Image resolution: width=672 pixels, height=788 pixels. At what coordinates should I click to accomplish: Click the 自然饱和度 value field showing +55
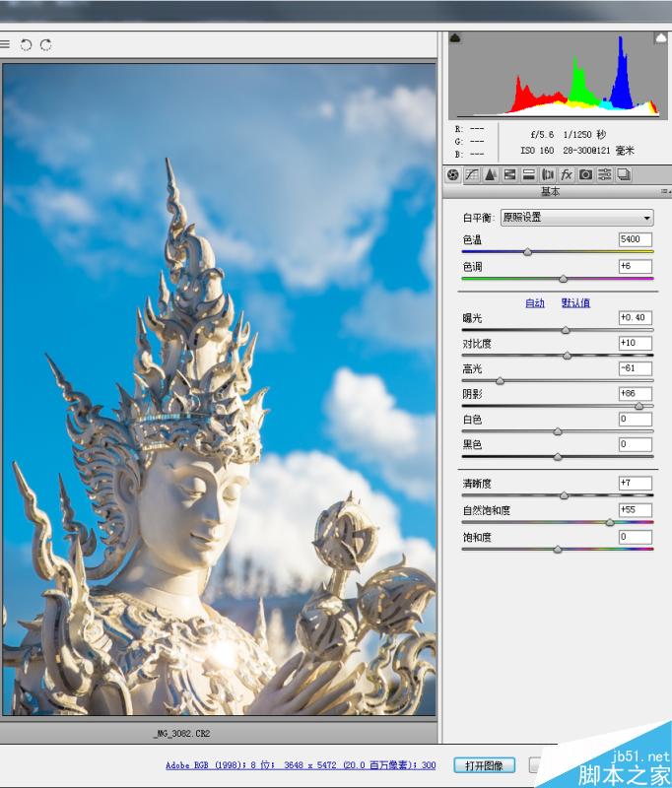point(636,510)
